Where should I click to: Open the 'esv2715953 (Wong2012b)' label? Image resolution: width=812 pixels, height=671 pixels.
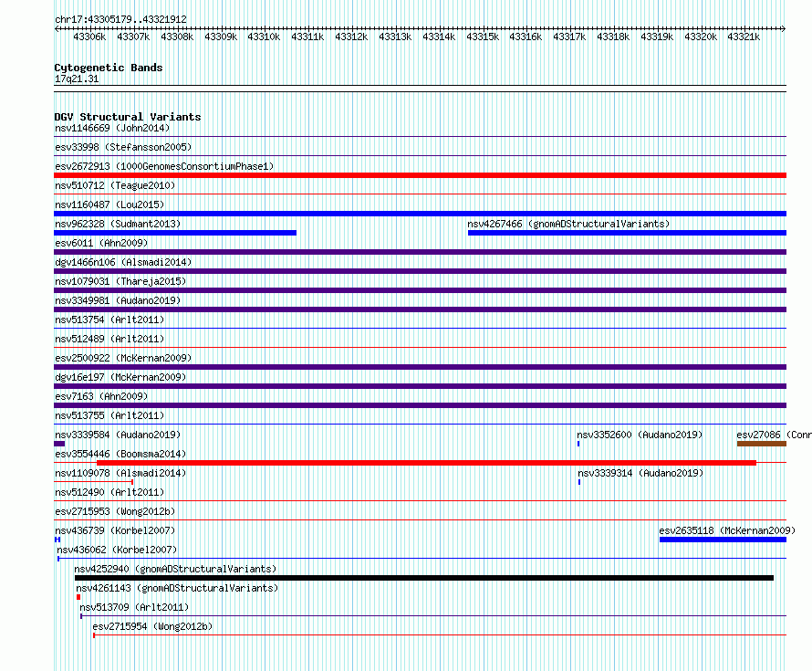tap(115, 511)
